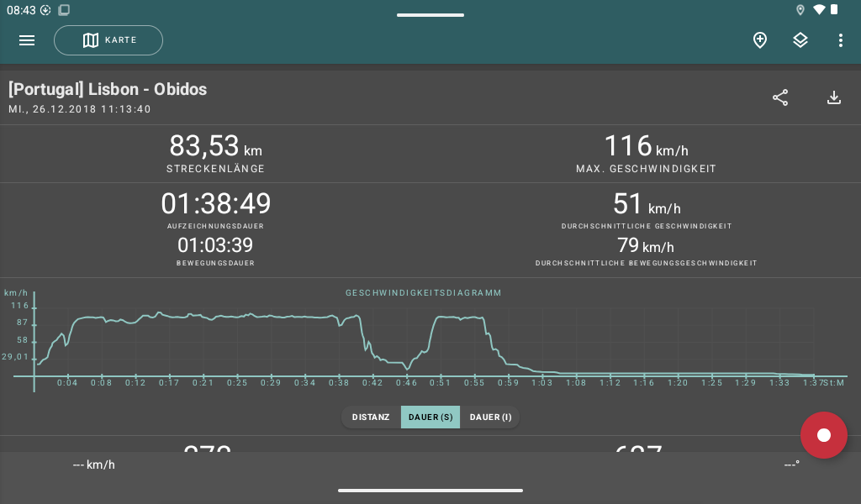Click the battery status icon
The width and height of the screenshot is (861, 504).
pyautogui.click(x=833, y=9)
